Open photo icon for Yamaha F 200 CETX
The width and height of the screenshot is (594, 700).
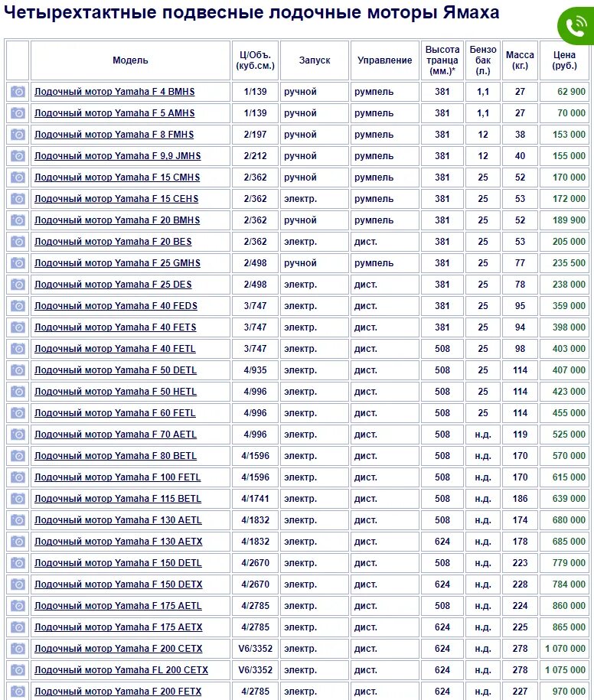point(18,649)
